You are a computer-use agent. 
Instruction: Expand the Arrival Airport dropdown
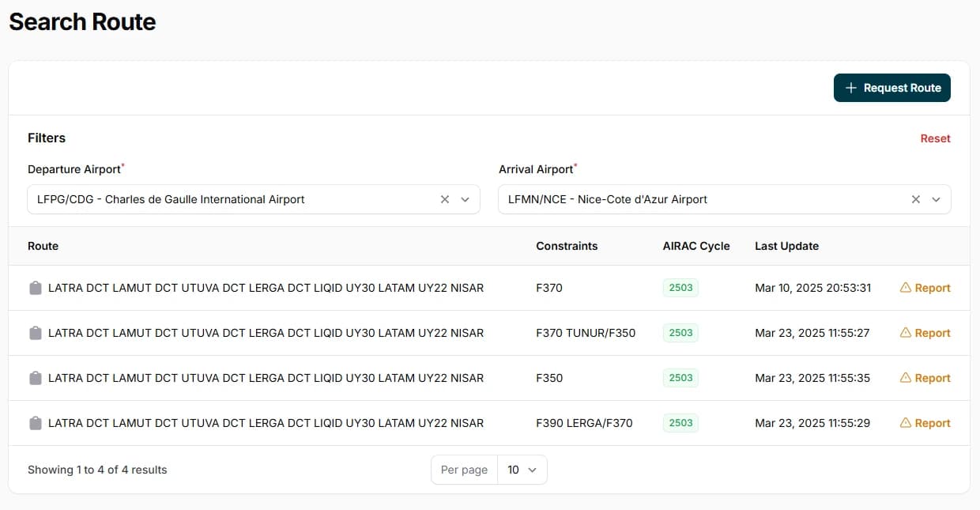click(x=937, y=199)
